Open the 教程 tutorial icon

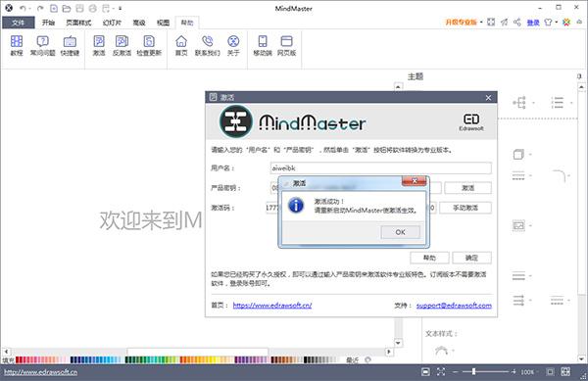(x=17, y=45)
